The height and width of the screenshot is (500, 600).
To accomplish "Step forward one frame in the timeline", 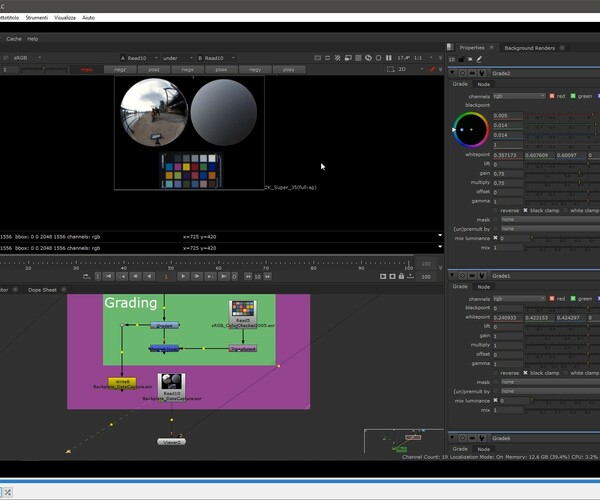I will pos(197,276).
